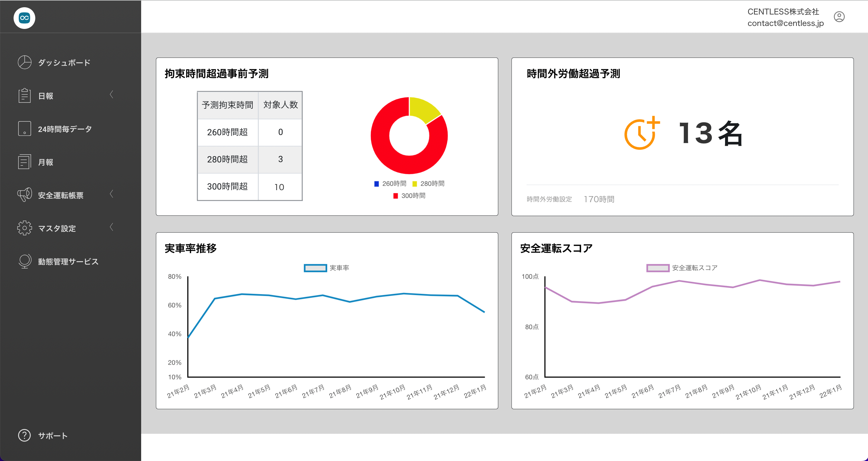Click the 日報 clipboard icon
Image resolution: width=868 pixels, height=461 pixels.
click(24, 96)
